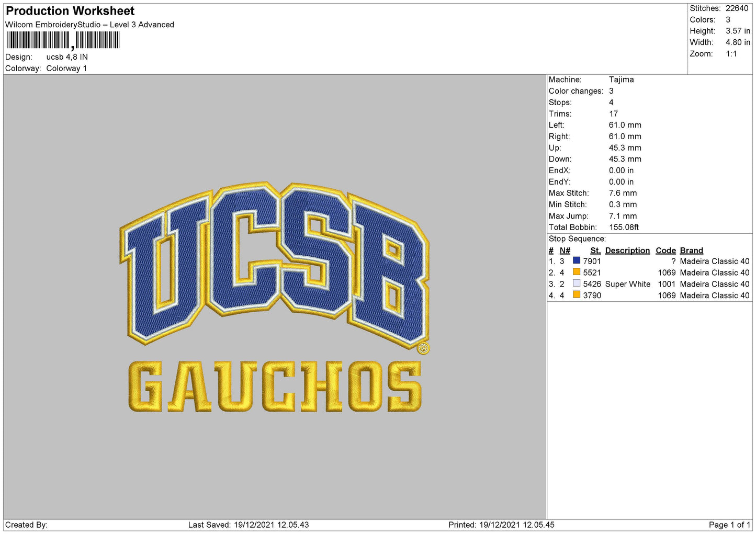Click the 'Created By:' footer label
Image resolution: width=756 pixels, height=534 pixels.
(26, 525)
